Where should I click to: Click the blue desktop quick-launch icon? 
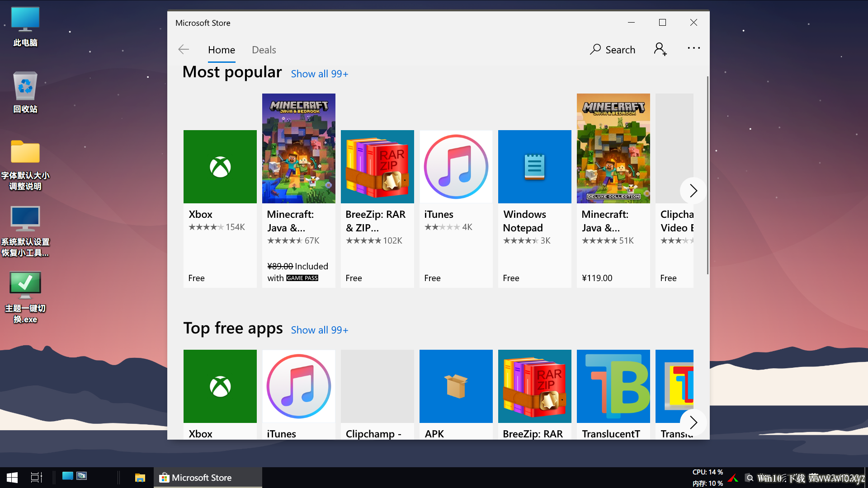pos(68,476)
